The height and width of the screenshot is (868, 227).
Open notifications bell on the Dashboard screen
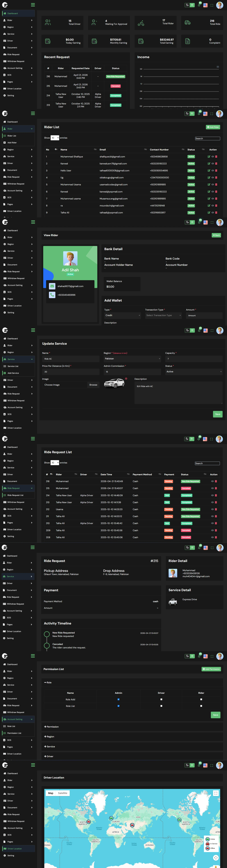(199, 5)
